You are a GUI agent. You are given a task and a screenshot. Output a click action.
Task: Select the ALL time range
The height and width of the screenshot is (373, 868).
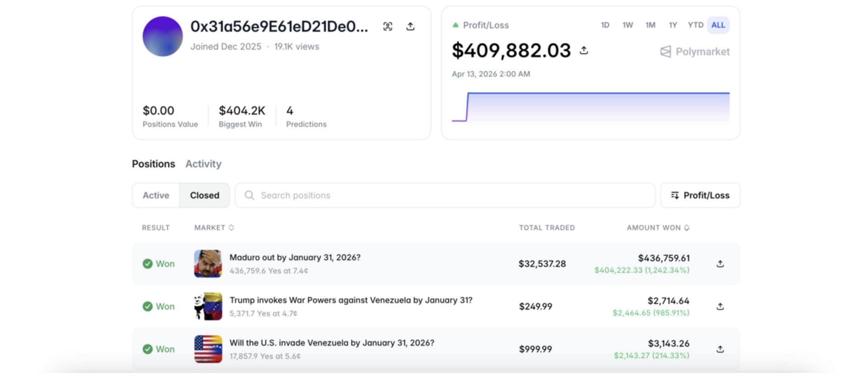pos(717,25)
